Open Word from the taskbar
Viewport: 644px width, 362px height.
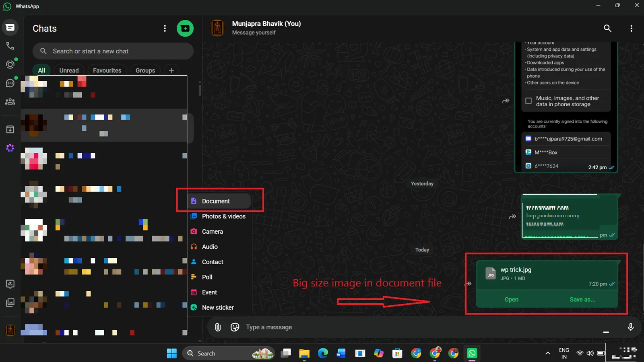(x=341, y=353)
